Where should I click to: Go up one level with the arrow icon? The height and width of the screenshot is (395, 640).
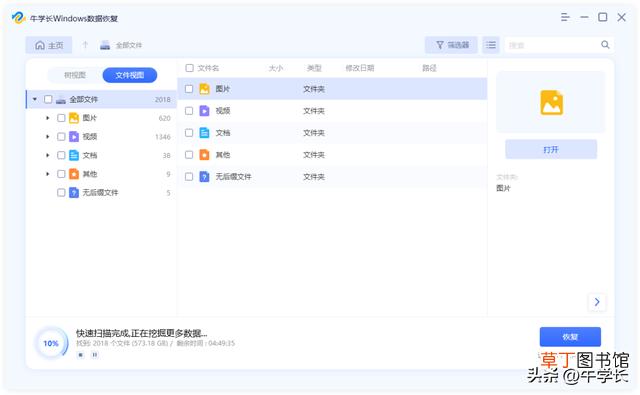tap(85, 45)
